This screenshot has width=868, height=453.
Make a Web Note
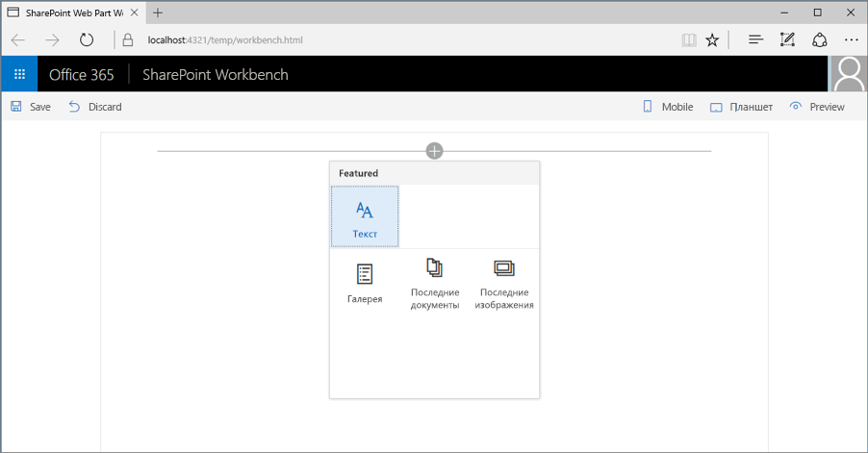788,39
